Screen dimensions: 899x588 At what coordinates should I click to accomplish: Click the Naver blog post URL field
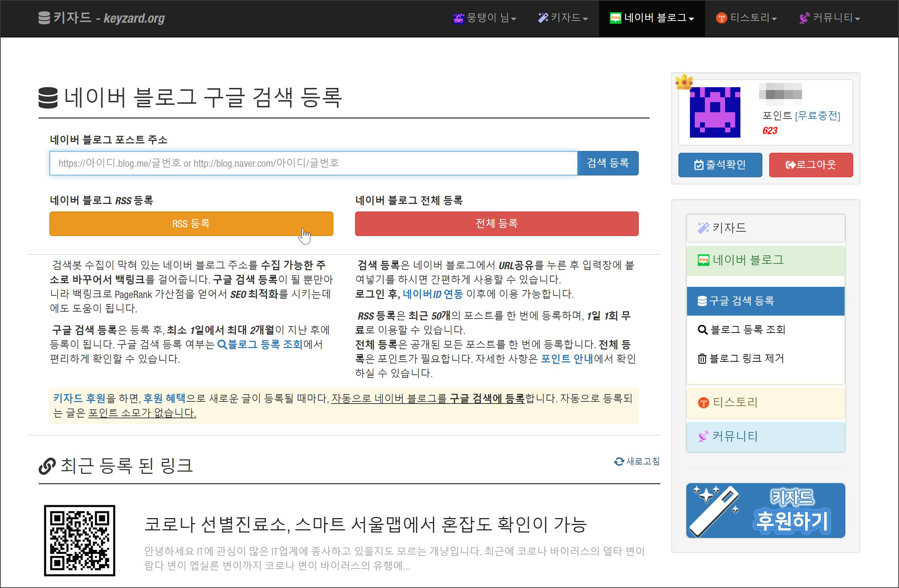[x=313, y=163]
